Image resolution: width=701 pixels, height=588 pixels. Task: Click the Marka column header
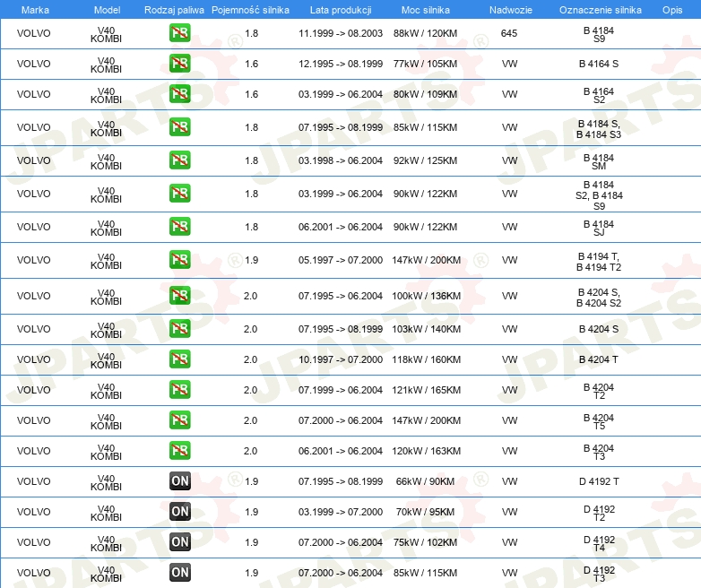pos(35,10)
